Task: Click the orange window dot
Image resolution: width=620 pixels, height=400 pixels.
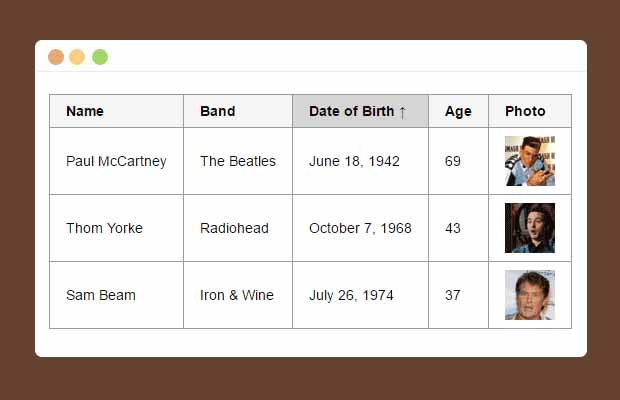Action: (x=56, y=57)
